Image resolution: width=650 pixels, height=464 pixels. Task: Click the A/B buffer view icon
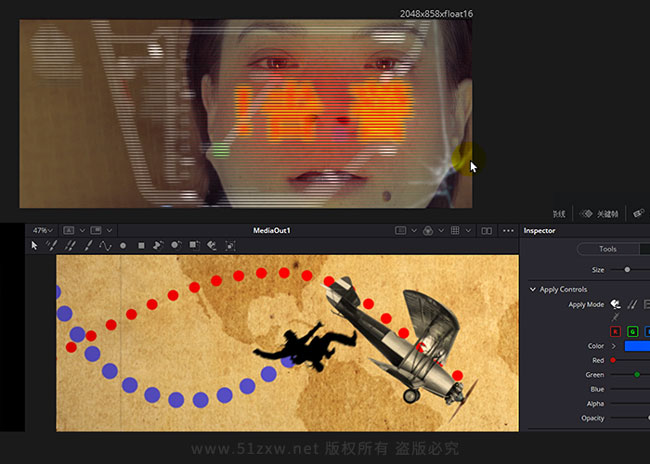tap(69, 230)
